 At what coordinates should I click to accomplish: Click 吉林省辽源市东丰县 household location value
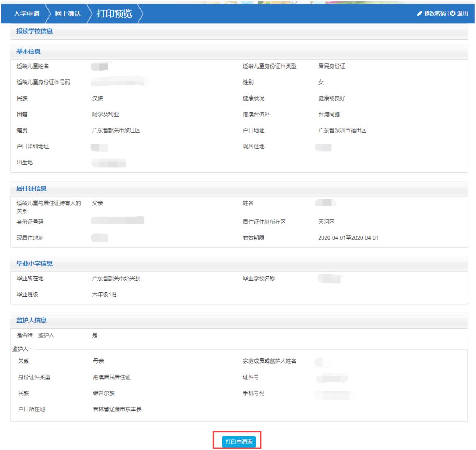(117, 410)
